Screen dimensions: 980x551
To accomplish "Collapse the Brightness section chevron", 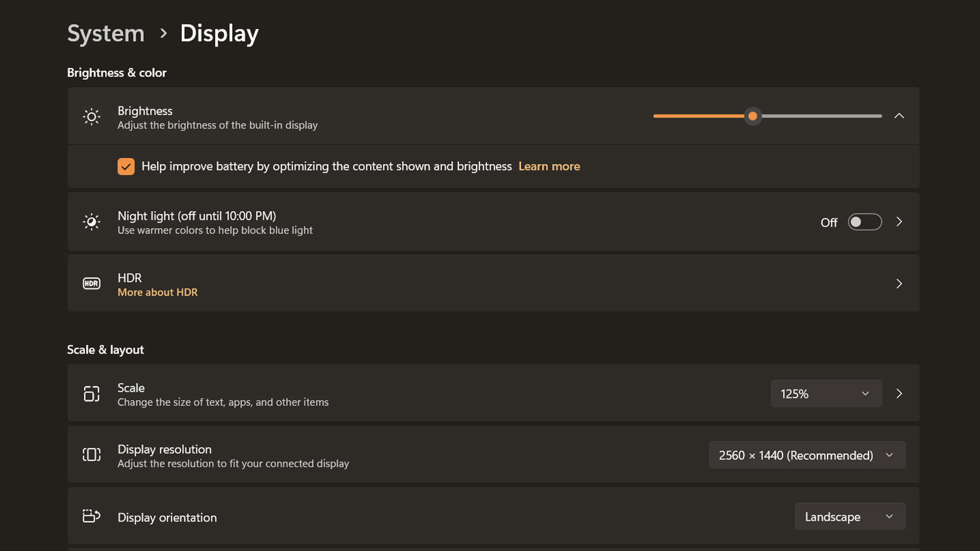I will pyautogui.click(x=899, y=116).
